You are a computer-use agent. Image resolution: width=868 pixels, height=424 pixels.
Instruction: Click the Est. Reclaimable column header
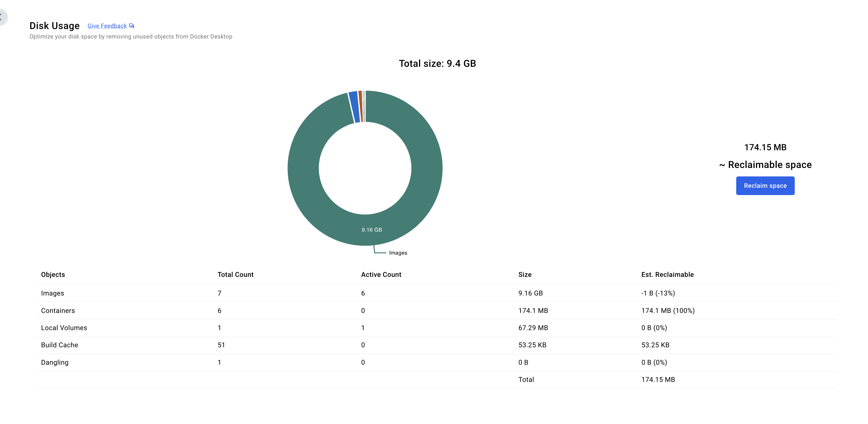pyautogui.click(x=667, y=275)
